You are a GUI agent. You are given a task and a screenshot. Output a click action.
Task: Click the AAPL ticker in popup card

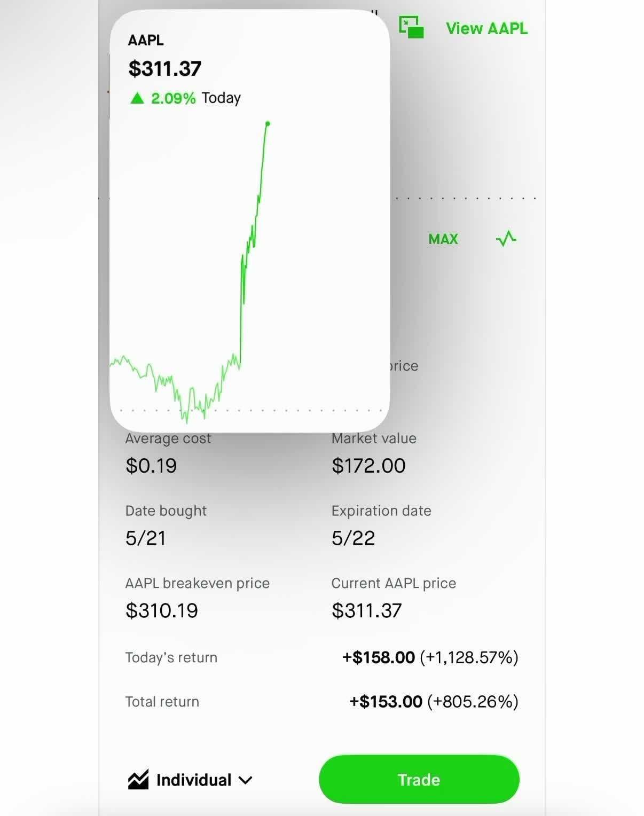(x=146, y=40)
